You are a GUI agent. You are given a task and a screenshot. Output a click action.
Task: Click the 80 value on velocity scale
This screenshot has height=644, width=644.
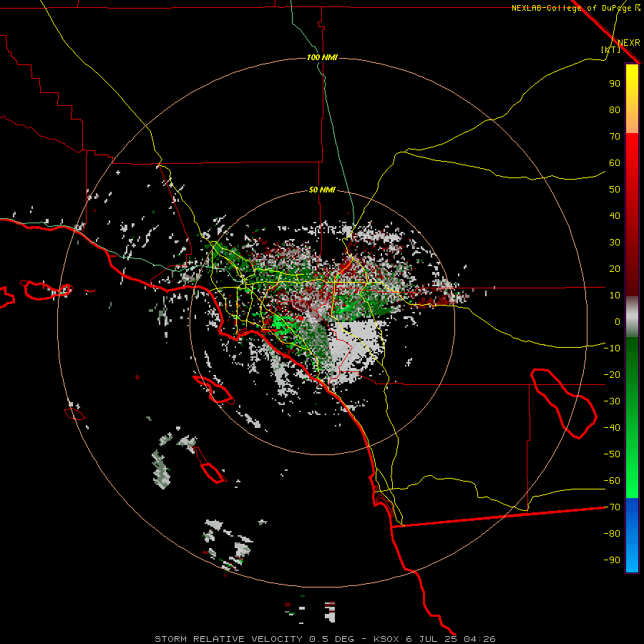[x=615, y=110]
